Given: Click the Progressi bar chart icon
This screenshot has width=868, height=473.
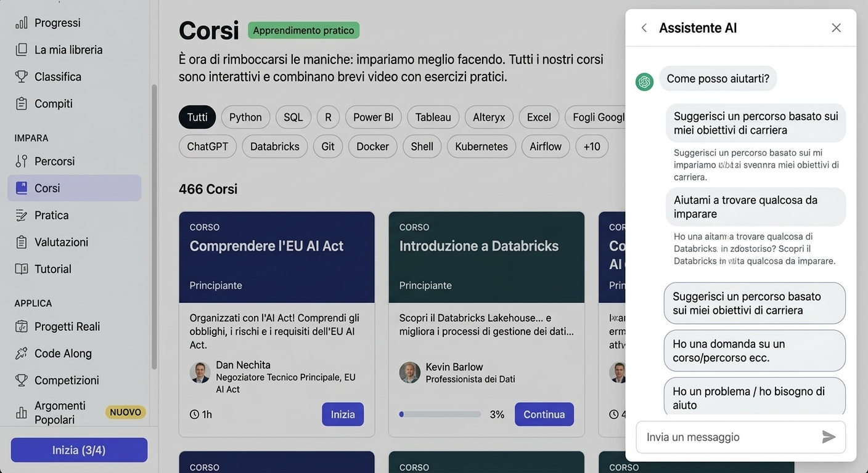Looking at the screenshot, I should (x=22, y=23).
